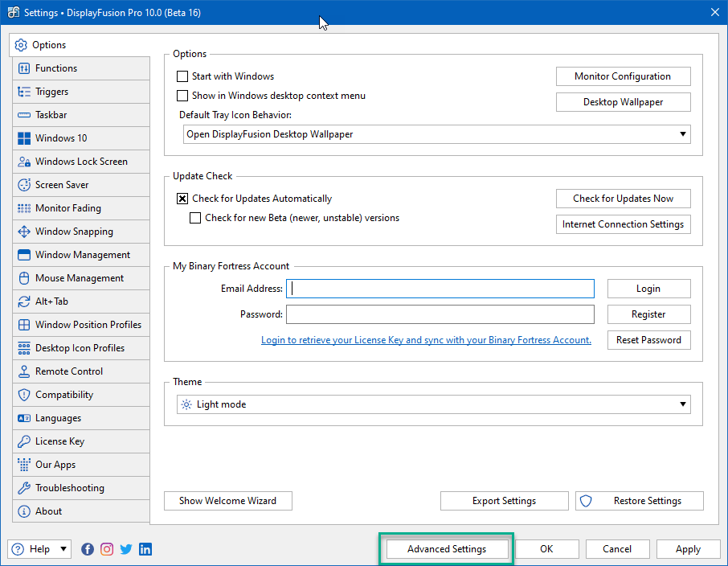This screenshot has height=566, width=728.
Task: Open the LinkedIn social icon
Action: point(145,549)
